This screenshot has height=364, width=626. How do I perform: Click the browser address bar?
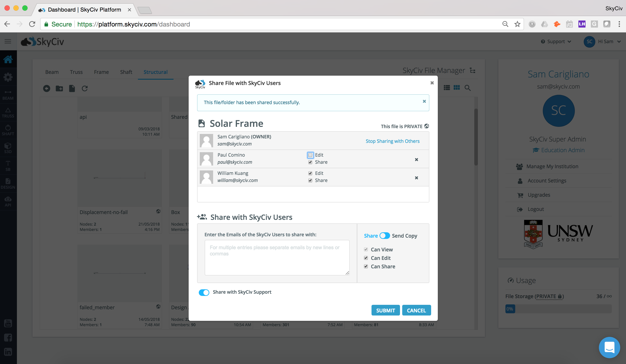tap(282, 24)
